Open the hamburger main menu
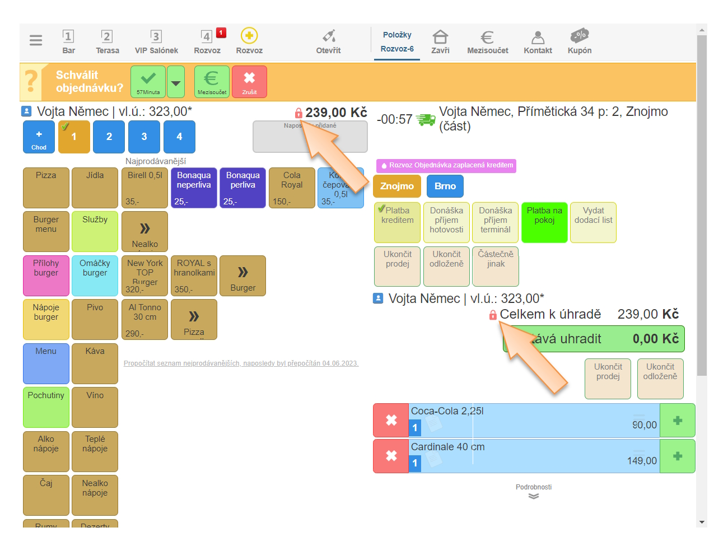 coord(36,40)
